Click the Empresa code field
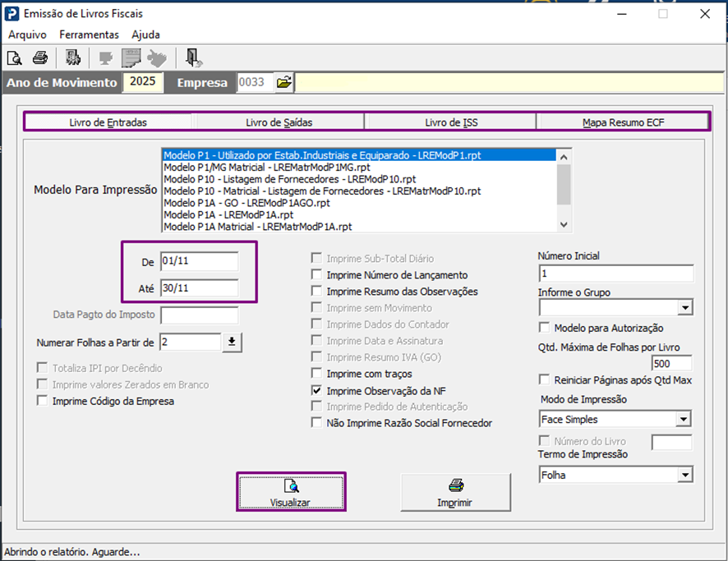Viewport: 728px width, 561px height. click(x=255, y=83)
